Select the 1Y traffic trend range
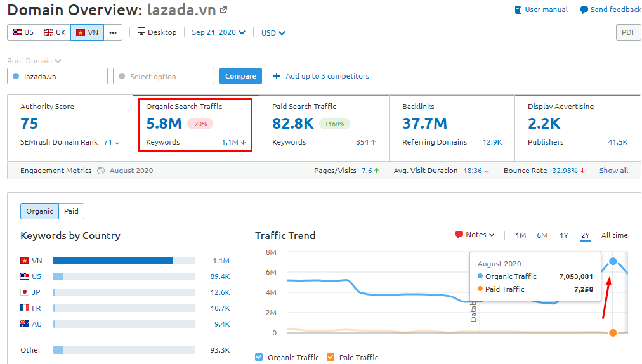Viewport: 642px width, 364px height. tap(563, 235)
